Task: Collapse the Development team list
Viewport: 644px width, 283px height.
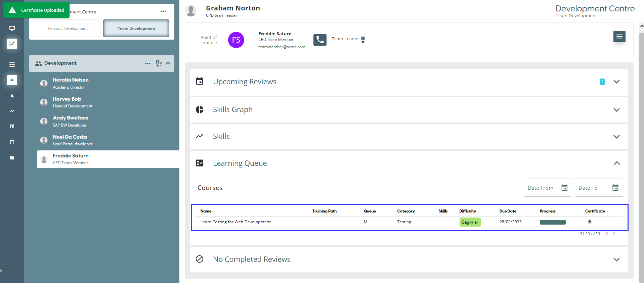Action: tap(168, 63)
